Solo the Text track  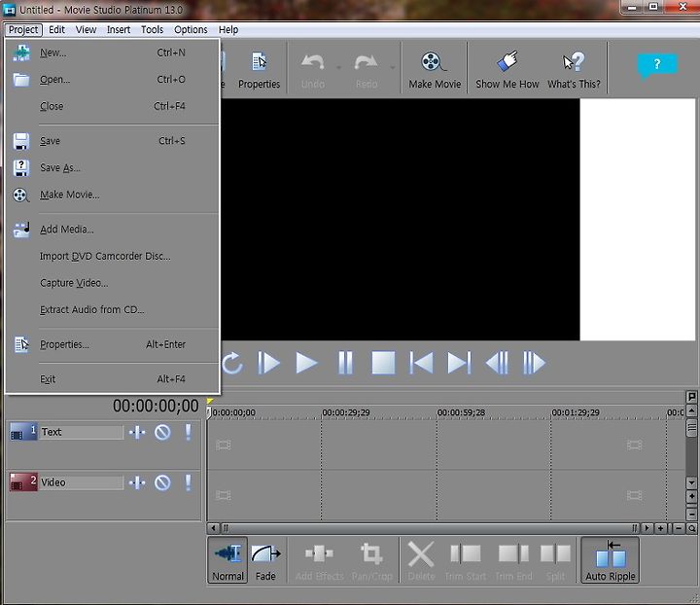pyautogui.click(x=188, y=432)
